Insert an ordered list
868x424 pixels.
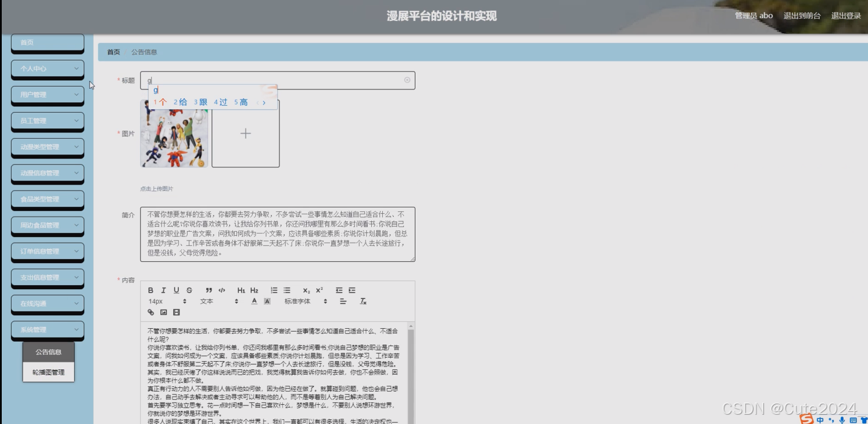pos(274,290)
